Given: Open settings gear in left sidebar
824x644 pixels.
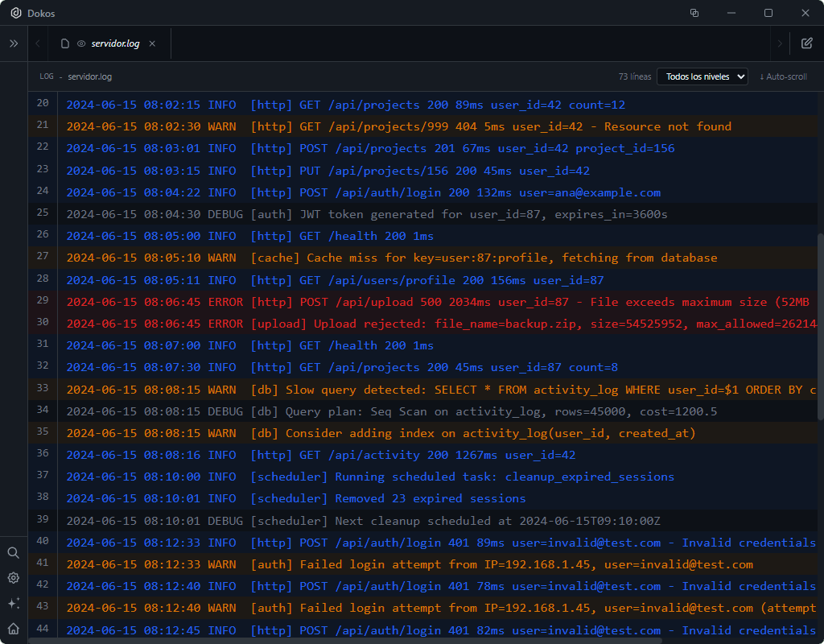Looking at the screenshot, I should (x=14, y=578).
